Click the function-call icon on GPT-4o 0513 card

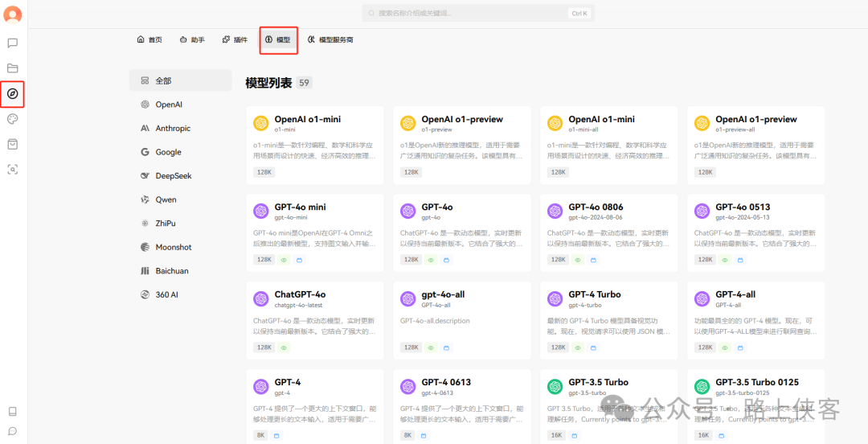(740, 260)
